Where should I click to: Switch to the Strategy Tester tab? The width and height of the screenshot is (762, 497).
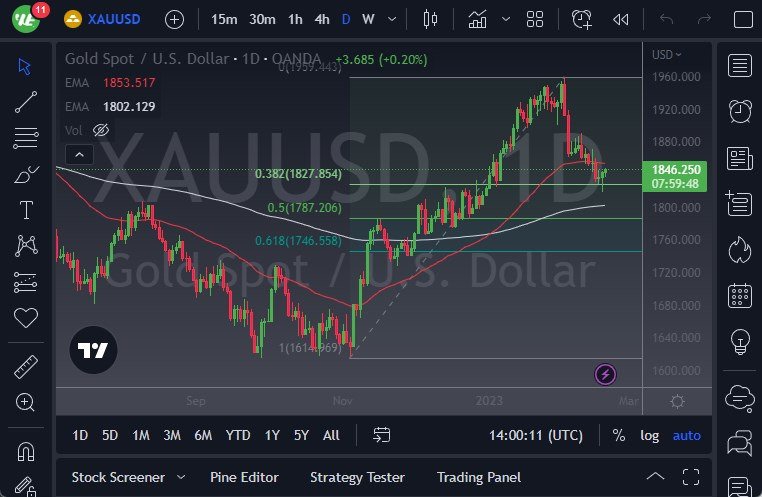pyautogui.click(x=357, y=477)
